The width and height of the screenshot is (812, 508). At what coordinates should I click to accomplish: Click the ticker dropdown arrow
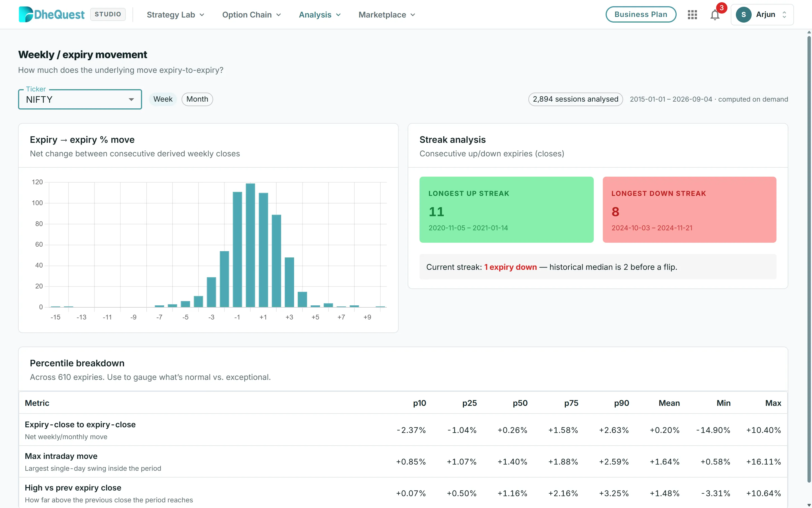pos(131,99)
